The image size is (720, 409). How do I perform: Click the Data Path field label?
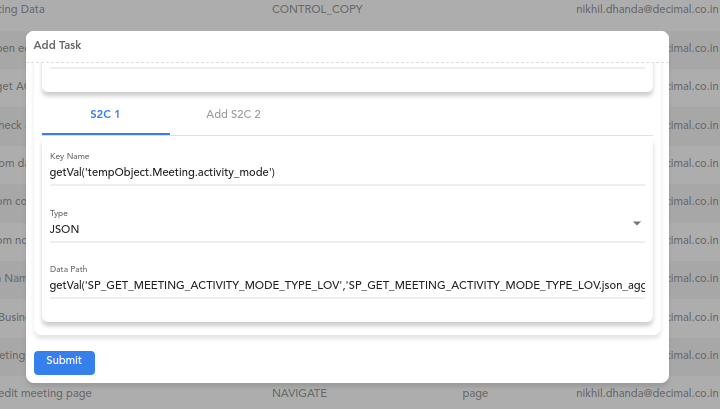tap(68, 269)
